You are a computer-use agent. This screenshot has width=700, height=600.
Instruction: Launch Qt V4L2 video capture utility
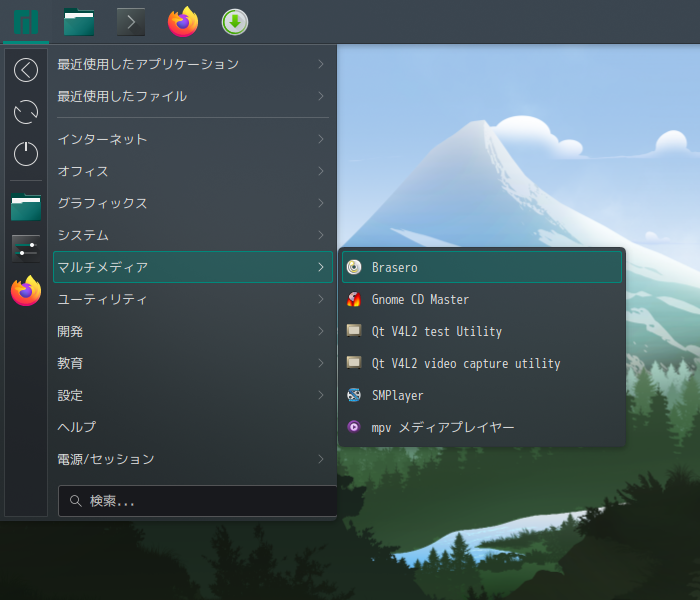coord(482,363)
